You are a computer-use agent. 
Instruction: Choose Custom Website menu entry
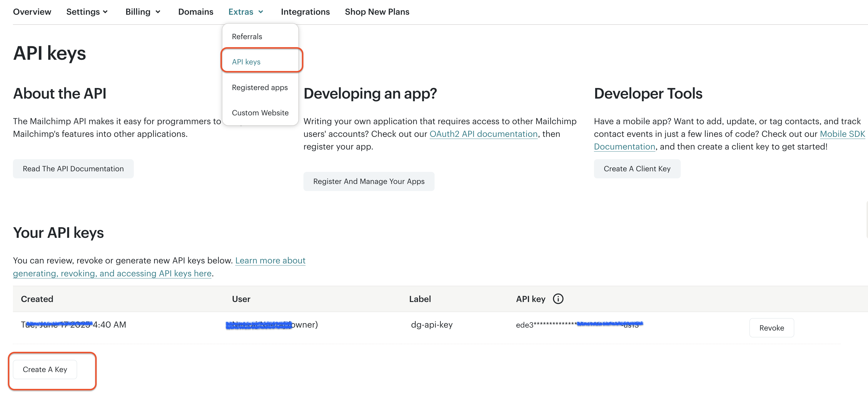[x=260, y=113]
